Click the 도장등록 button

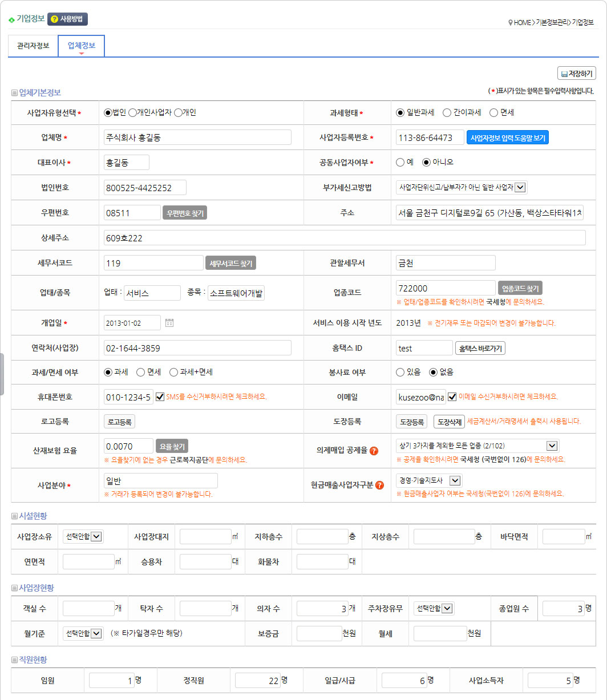[x=412, y=422]
